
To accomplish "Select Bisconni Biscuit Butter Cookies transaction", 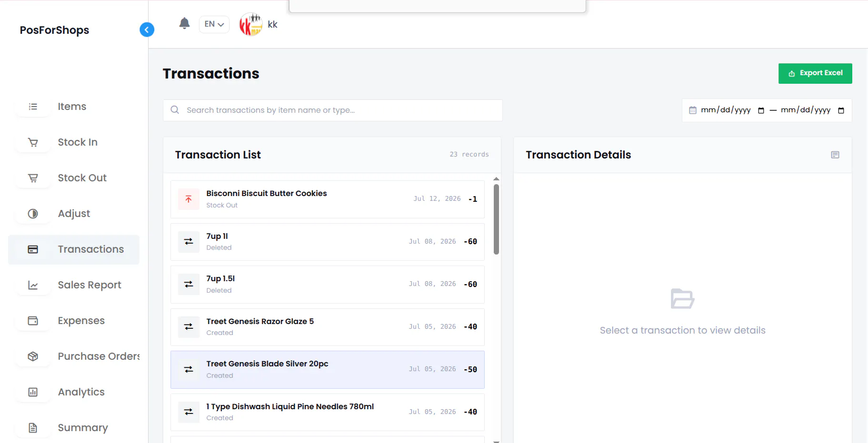I will tap(328, 199).
